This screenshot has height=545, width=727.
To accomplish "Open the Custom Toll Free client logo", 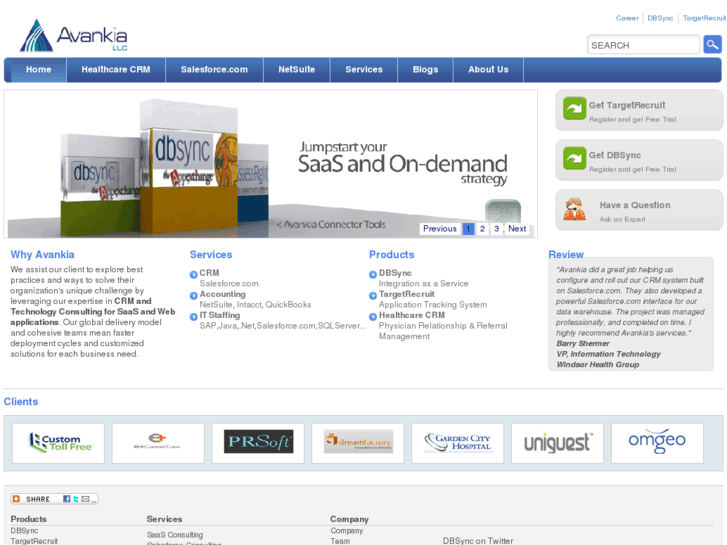I will [58, 443].
